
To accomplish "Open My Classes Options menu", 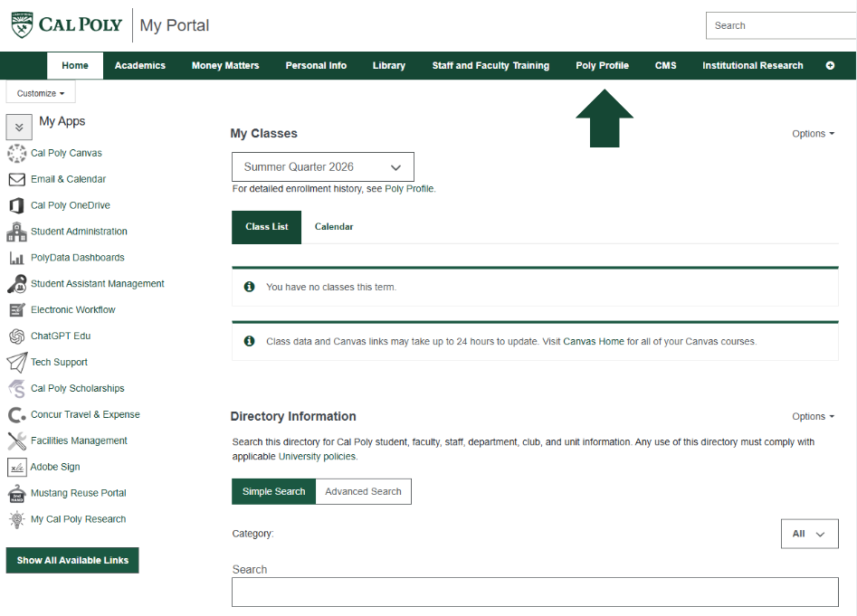I will [x=813, y=134].
